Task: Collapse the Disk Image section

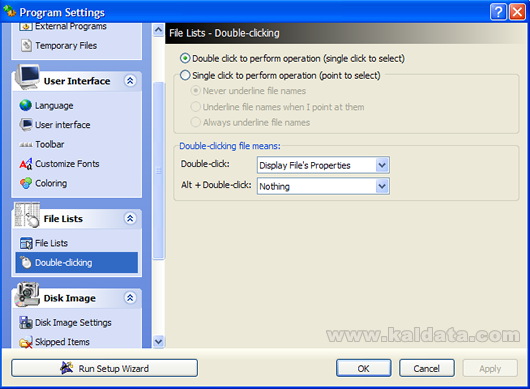Action: tap(130, 298)
